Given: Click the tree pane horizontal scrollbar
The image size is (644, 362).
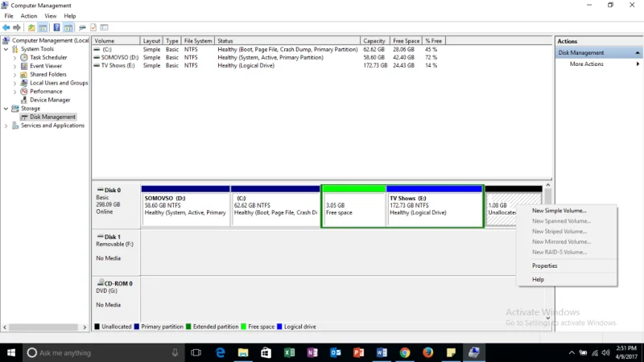Looking at the screenshot, I should pyautogui.click(x=45, y=327).
